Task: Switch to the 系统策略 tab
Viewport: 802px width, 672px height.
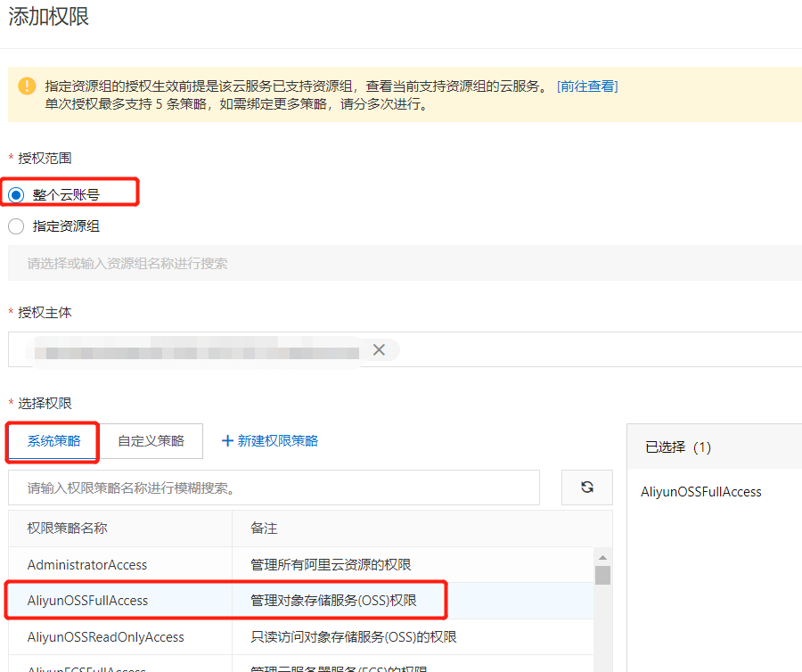Action: pos(53,441)
